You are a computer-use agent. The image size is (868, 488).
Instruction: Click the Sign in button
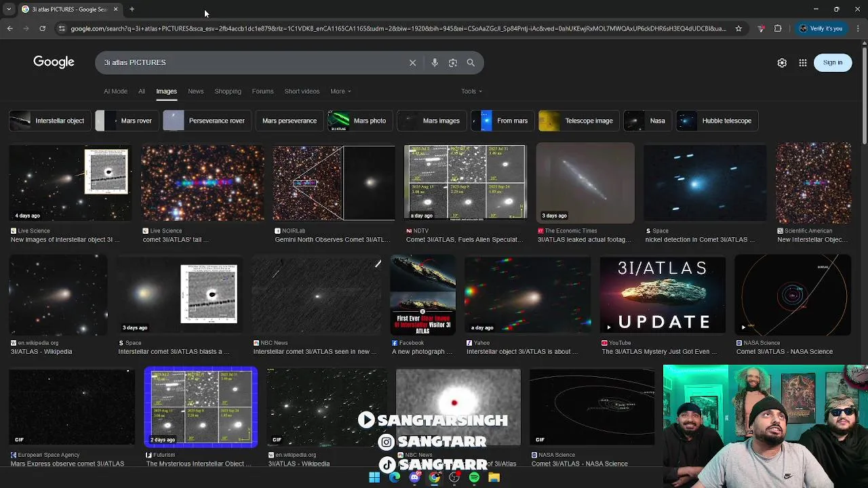pos(833,62)
